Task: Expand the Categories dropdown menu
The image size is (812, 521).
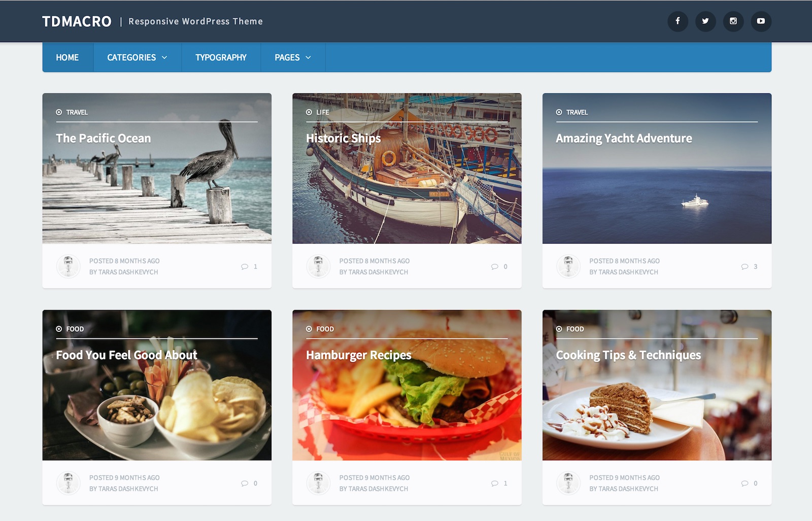Action: point(137,57)
